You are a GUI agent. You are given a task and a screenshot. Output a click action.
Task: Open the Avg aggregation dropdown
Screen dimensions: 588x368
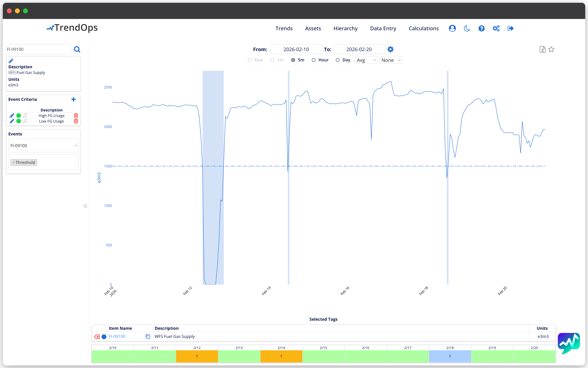coord(366,60)
